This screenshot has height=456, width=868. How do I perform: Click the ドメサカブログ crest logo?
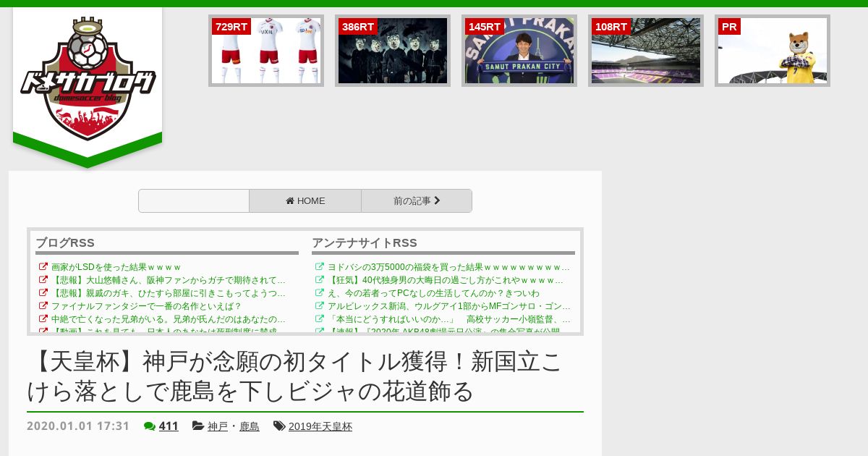pos(88,78)
